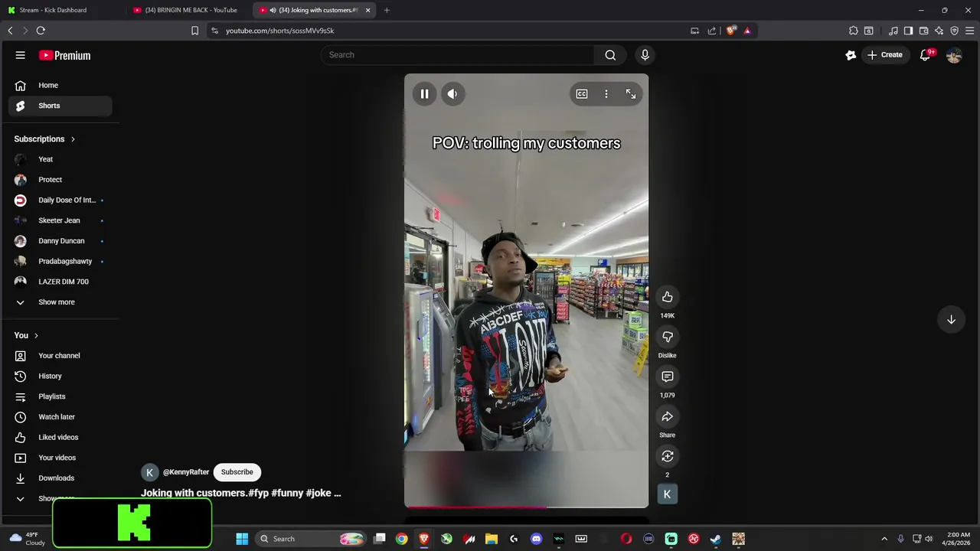Click the address bar URL
980x551 pixels.
[x=280, y=31]
